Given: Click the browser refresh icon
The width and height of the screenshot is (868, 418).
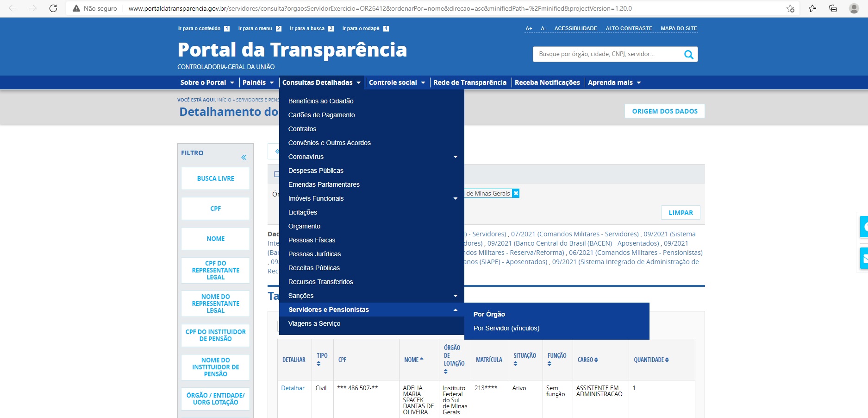Looking at the screenshot, I should point(53,8).
